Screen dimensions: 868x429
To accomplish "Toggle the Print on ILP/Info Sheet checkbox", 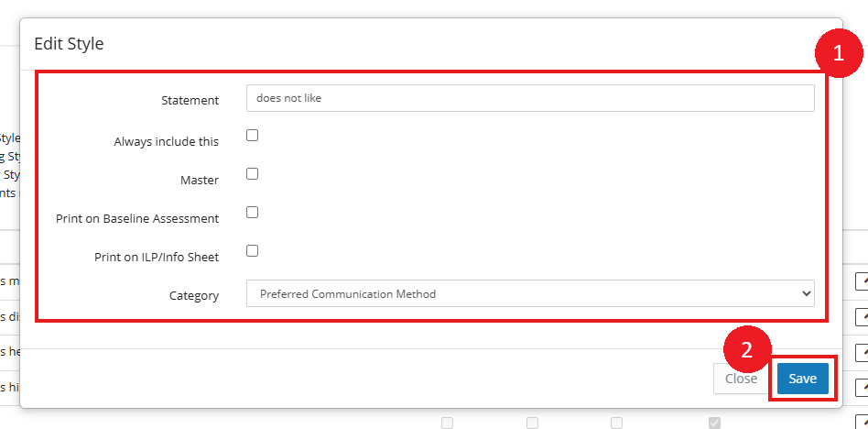I will [253, 250].
